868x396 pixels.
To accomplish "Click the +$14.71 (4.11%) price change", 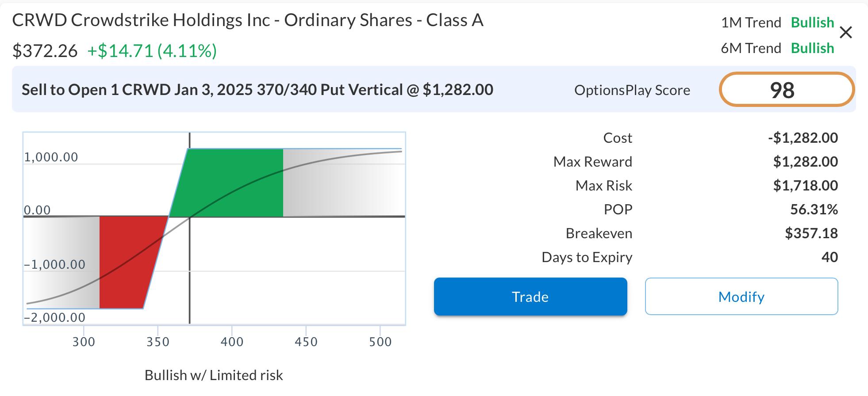I will pos(152,51).
